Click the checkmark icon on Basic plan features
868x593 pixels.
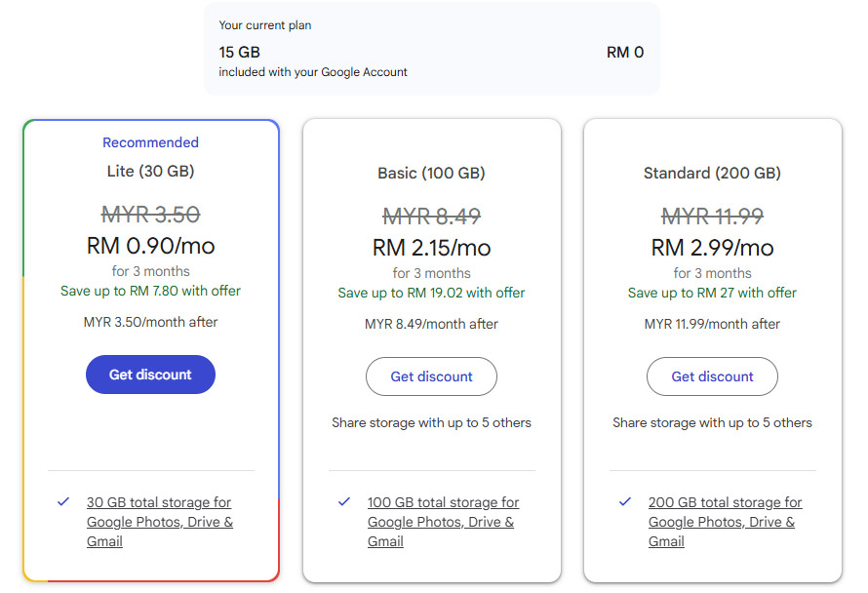343,502
